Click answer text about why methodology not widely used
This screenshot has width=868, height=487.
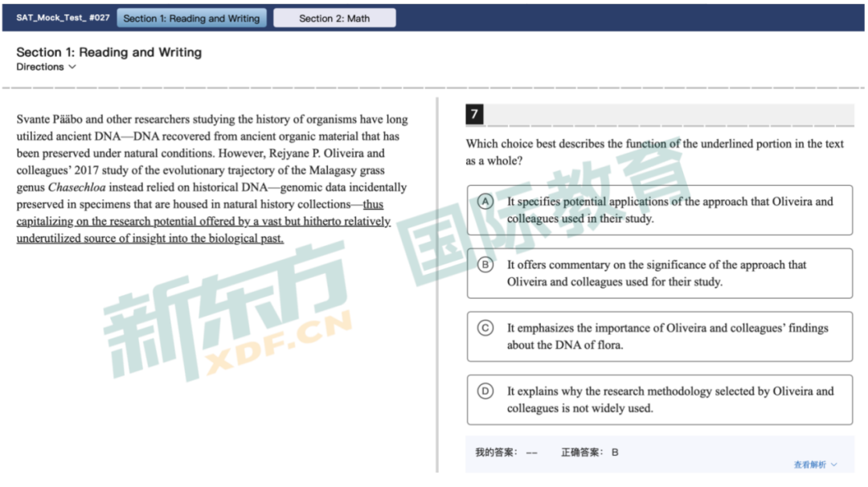point(669,399)
